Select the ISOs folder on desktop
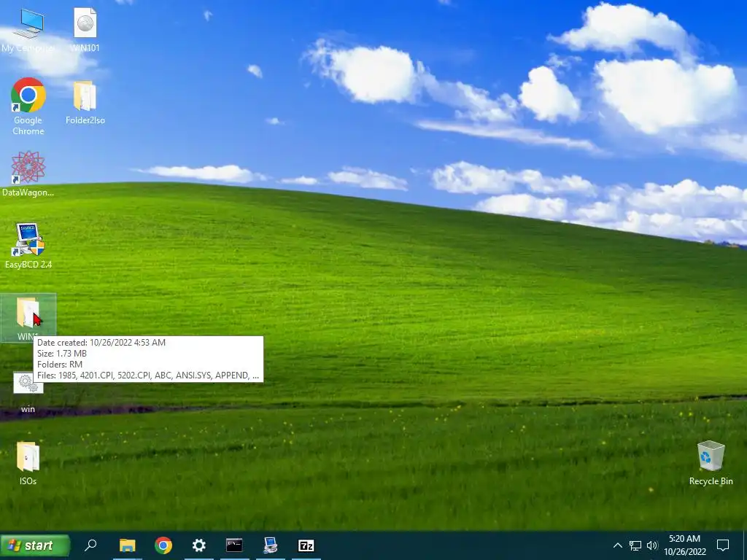The width and height of the screenshot is (747, 560). point(28,463)
